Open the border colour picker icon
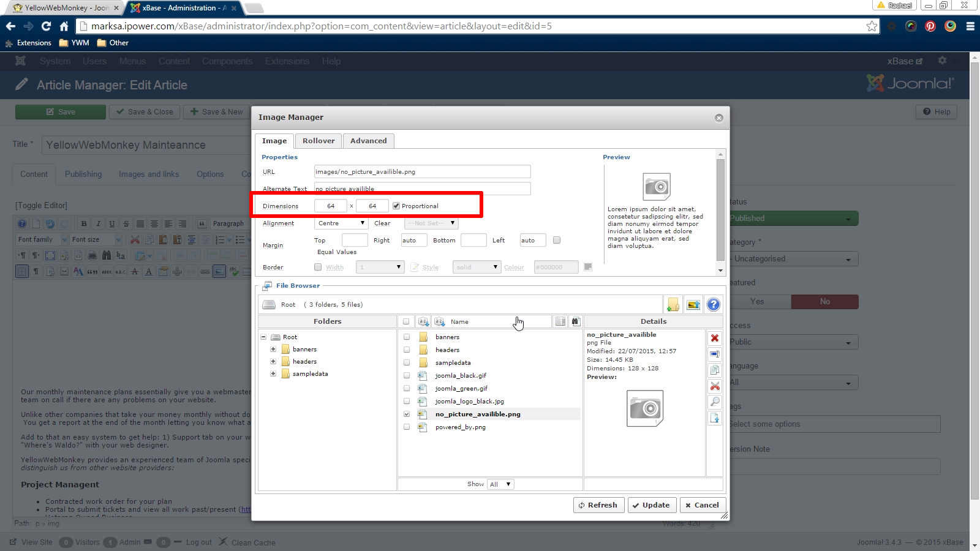Image resolution: width=980 pixels, height=551 pixels. (588, 267)
